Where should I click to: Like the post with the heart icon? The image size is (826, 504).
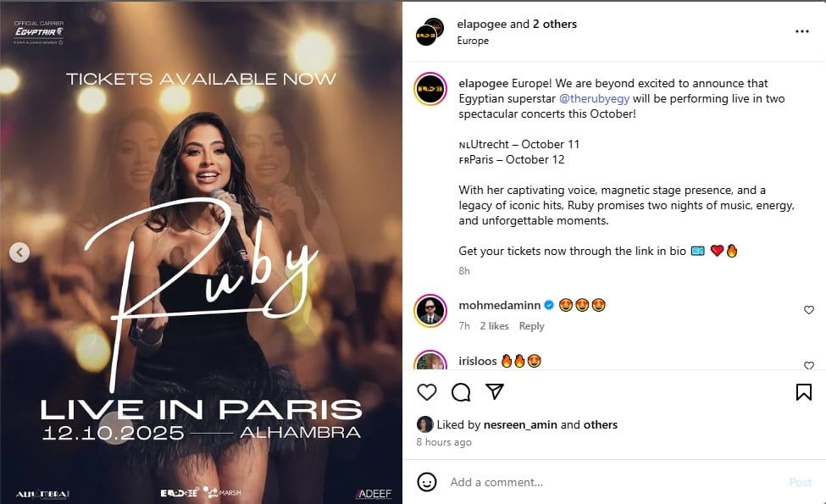(427, 392)
